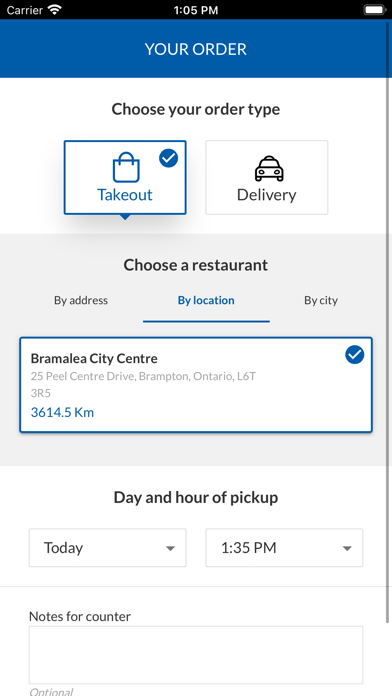The height and width of the screenshot is (696, 392).
Task: Open the Today day dropdown
Action: 107,548
